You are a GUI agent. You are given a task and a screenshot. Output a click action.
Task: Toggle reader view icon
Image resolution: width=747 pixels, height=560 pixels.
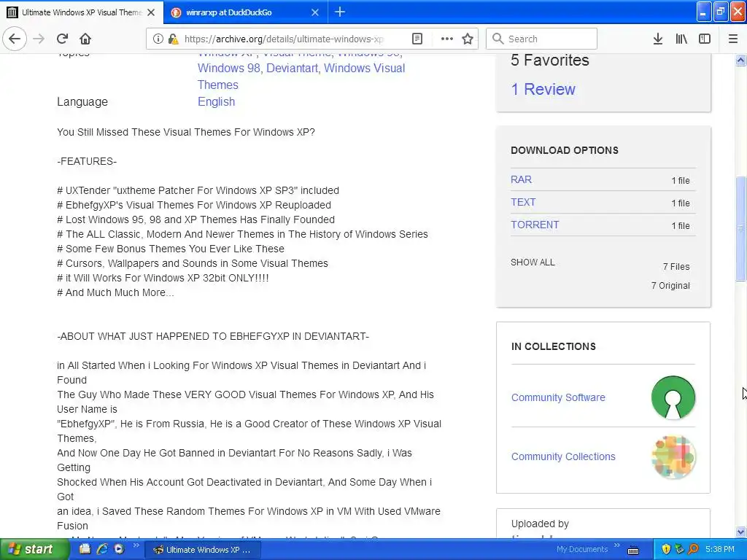point(417,39)
